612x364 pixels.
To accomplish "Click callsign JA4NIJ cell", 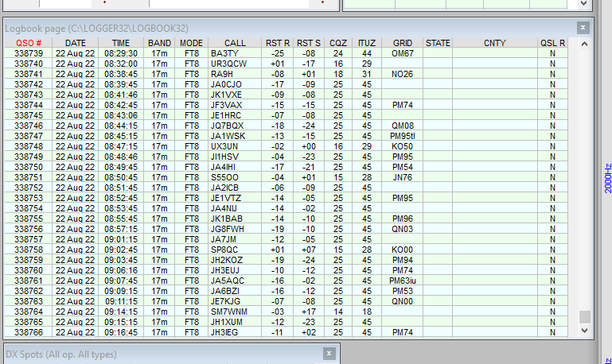I will click(235, 208).
